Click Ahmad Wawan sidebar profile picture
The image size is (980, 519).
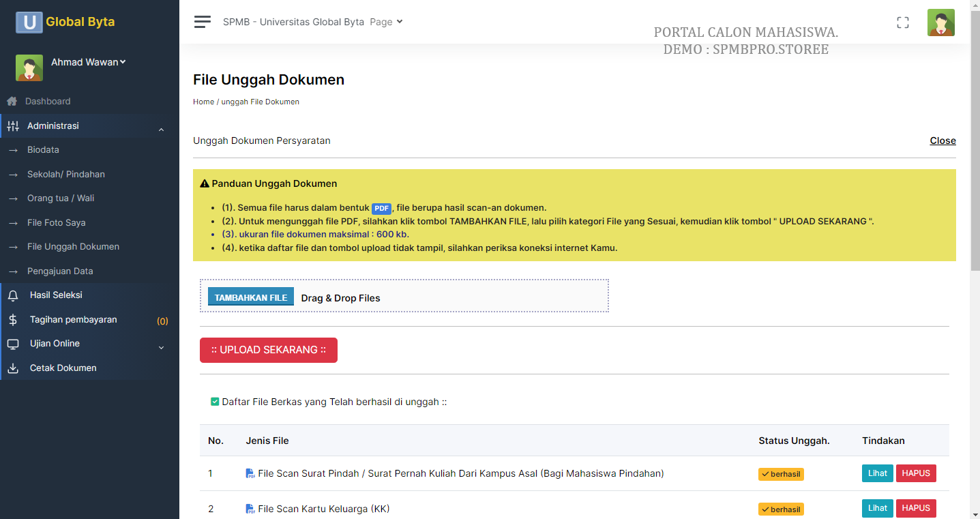[29, 68]
